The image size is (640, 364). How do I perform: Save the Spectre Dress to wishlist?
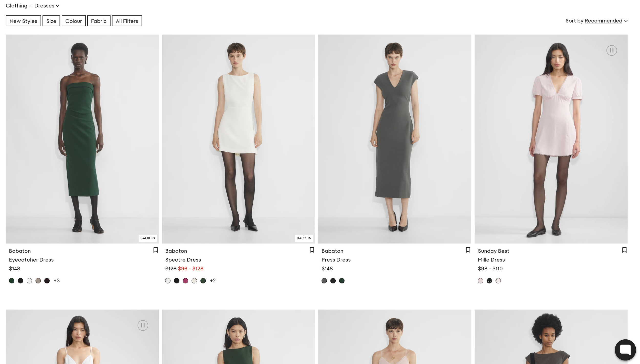click(312, 250)
